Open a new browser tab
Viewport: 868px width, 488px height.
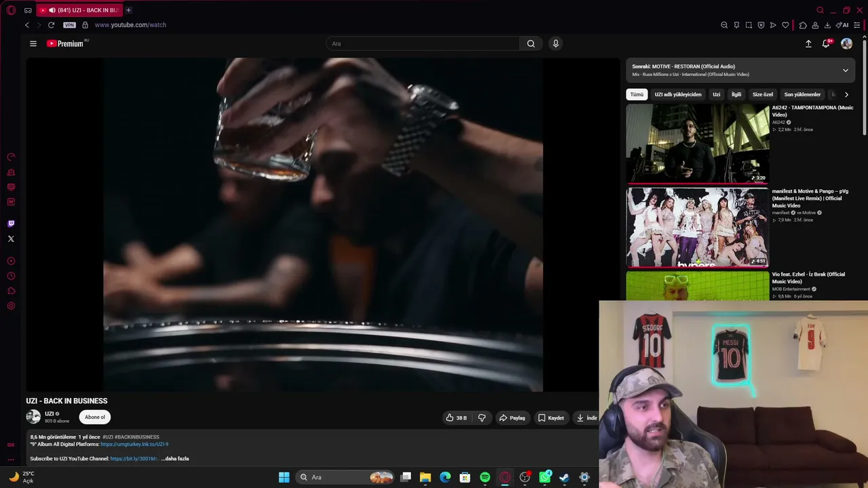click(128, 10)
